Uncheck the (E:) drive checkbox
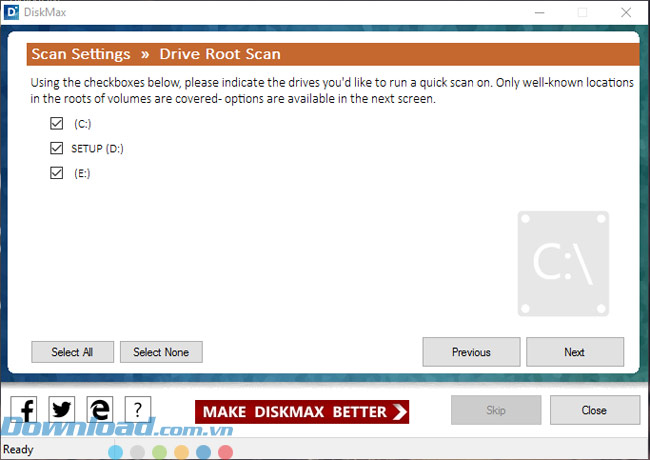Viewport: 650px width, 460px height. (56, 173)
